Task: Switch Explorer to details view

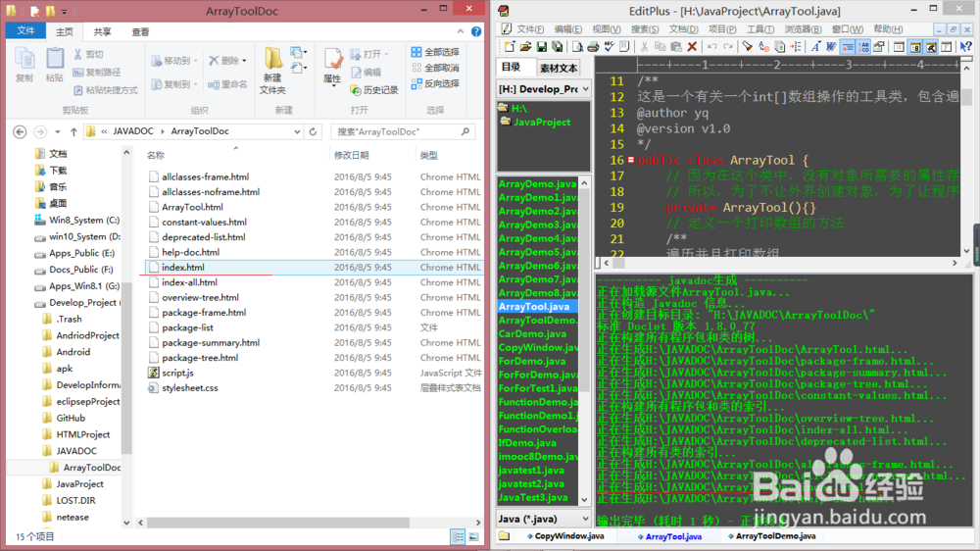Action: [458, 536]
